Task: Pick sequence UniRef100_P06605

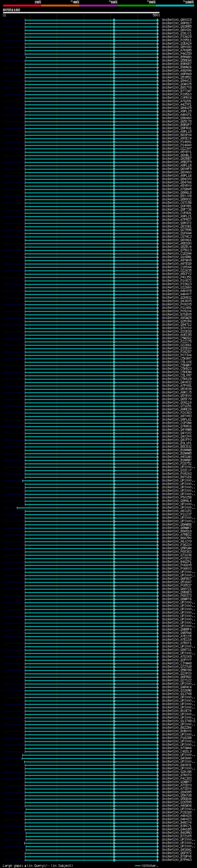Action: coord(176,565)
